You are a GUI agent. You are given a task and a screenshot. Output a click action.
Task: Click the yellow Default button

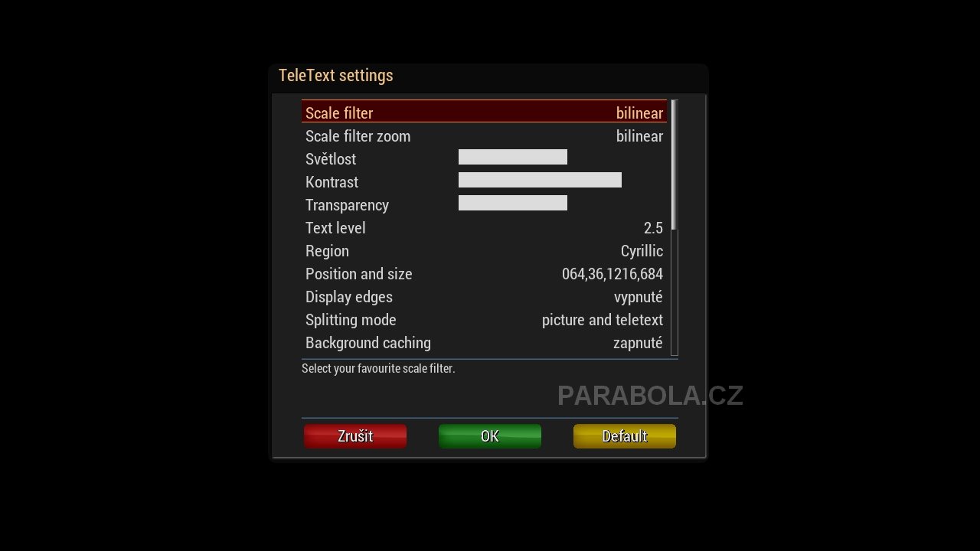coord(625,436)
